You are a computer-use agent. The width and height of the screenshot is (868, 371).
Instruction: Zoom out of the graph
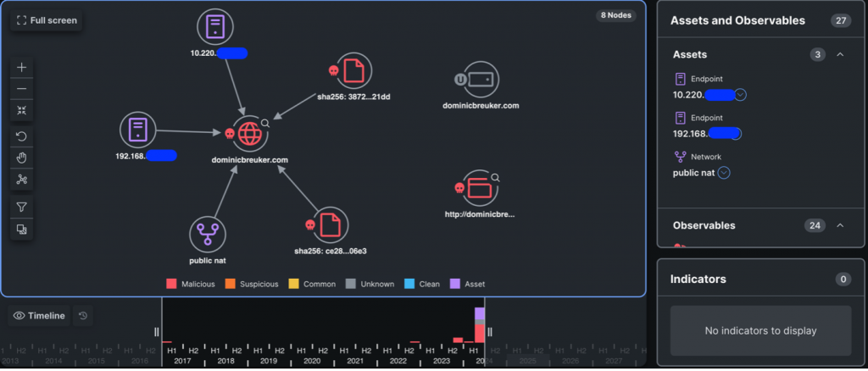coord(22,89)
